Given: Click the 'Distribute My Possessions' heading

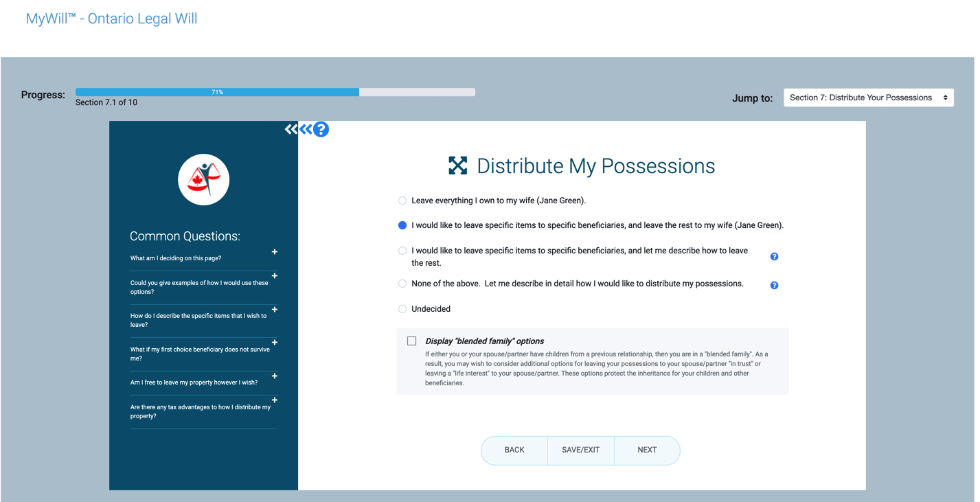Looking at the screenshot, I should tap(595, 166).
